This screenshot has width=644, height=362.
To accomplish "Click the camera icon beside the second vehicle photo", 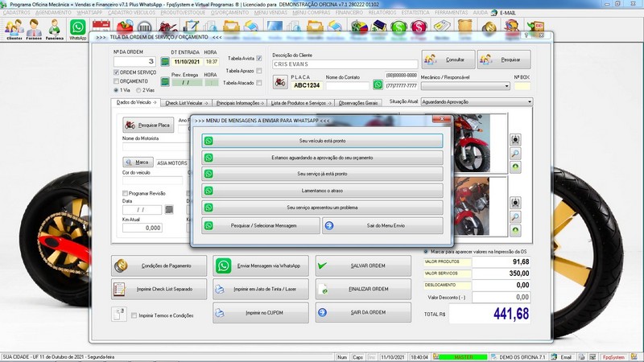I will tap(514, 203).
